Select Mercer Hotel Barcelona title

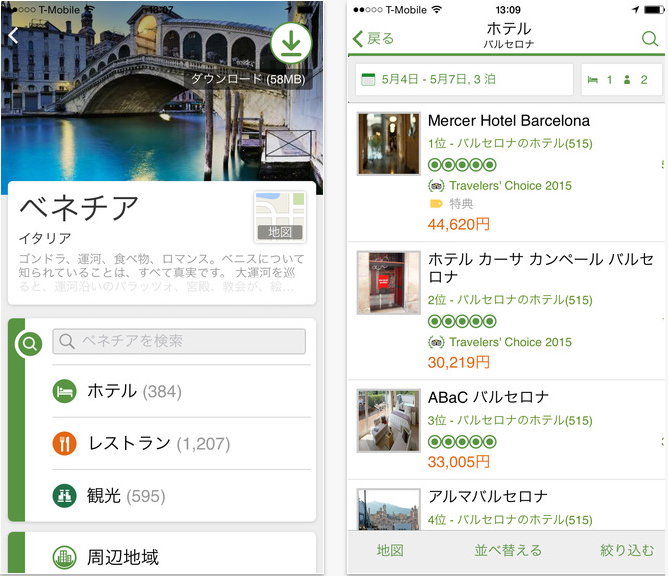point(509,121)
